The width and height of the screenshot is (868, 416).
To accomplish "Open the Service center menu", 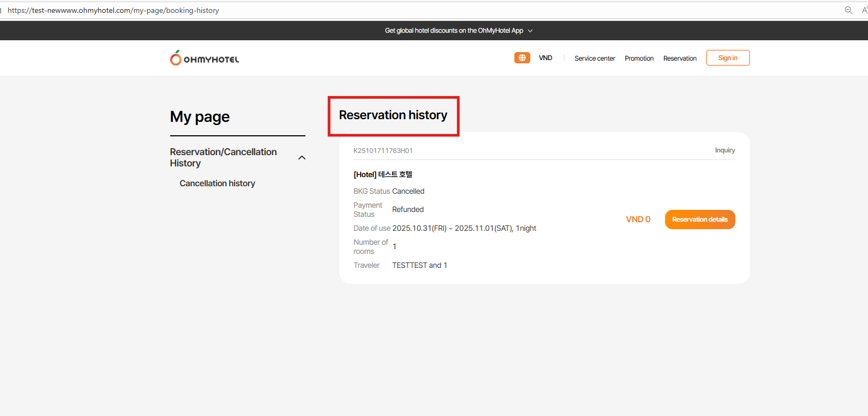I will tap(594, 59).
